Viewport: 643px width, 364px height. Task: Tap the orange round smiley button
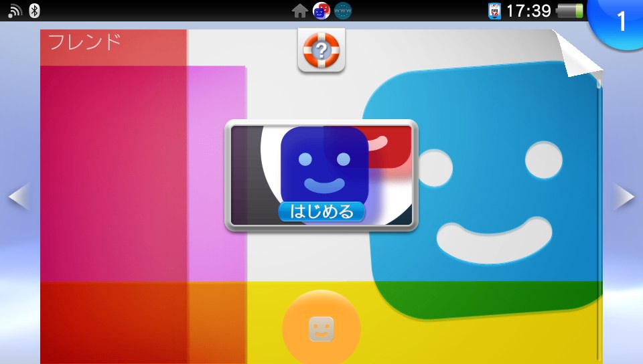(321, 328)
